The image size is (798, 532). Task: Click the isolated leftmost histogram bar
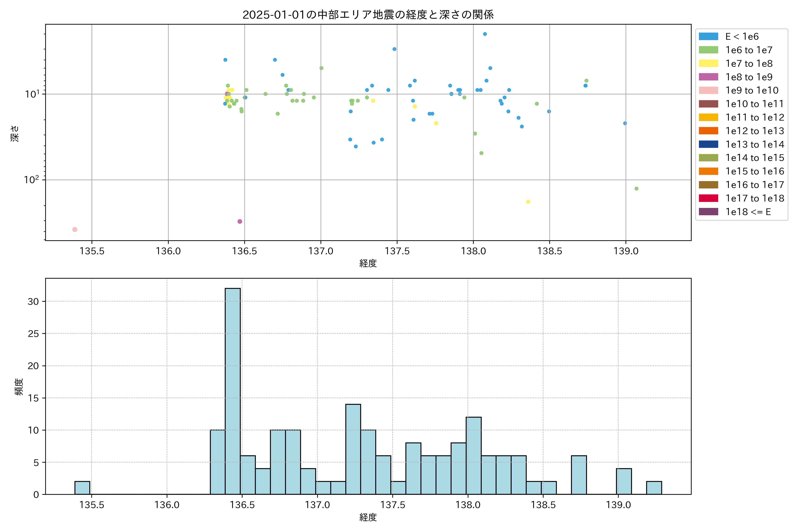tap(82, 487)
